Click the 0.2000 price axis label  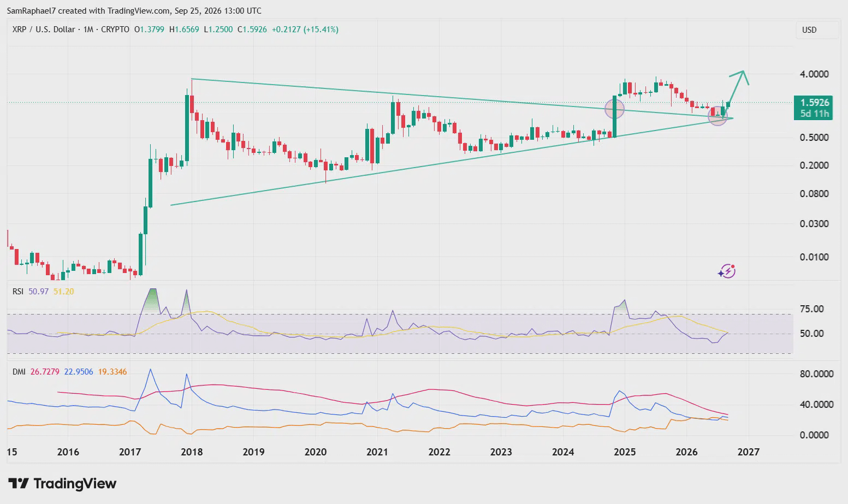point(814,165)
